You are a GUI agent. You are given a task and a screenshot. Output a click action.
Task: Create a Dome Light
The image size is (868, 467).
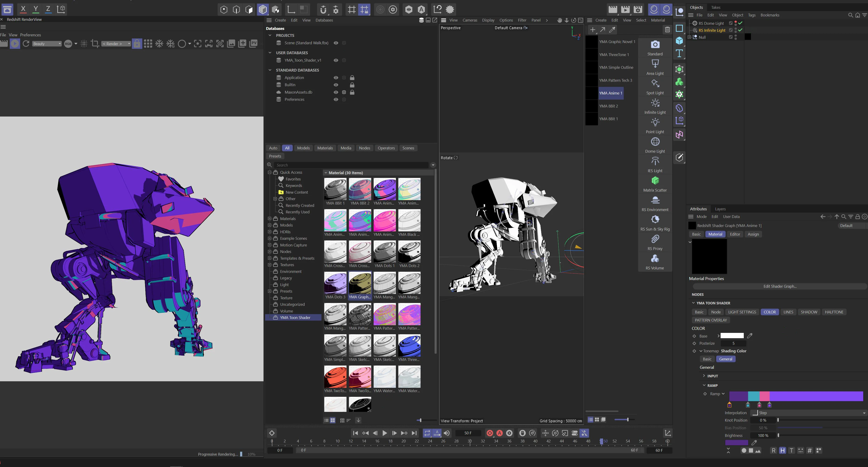tap(655, 145)
